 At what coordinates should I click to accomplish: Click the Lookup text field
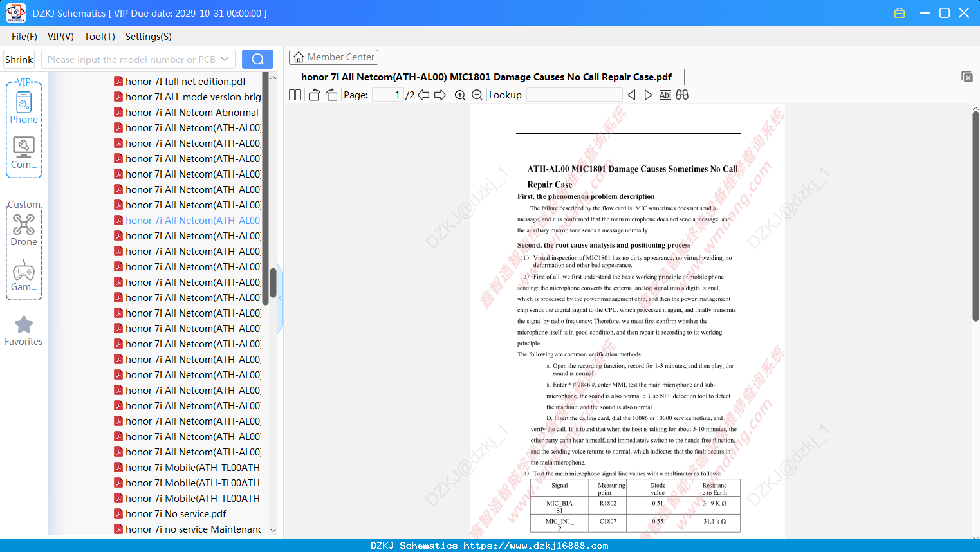point(574,95)
